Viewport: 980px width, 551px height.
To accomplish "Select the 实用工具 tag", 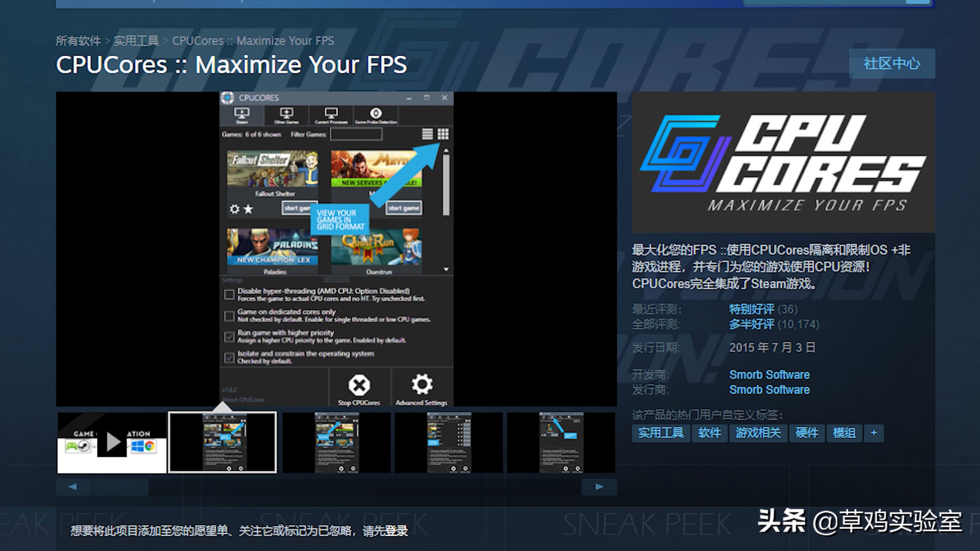I will [661, 433].
